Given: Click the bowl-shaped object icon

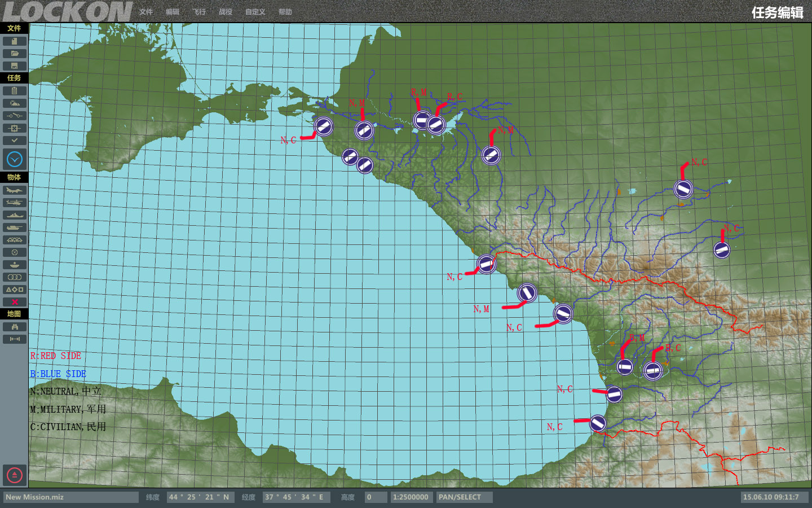Looking at the screenshot, I should click(x=14, y=265).
